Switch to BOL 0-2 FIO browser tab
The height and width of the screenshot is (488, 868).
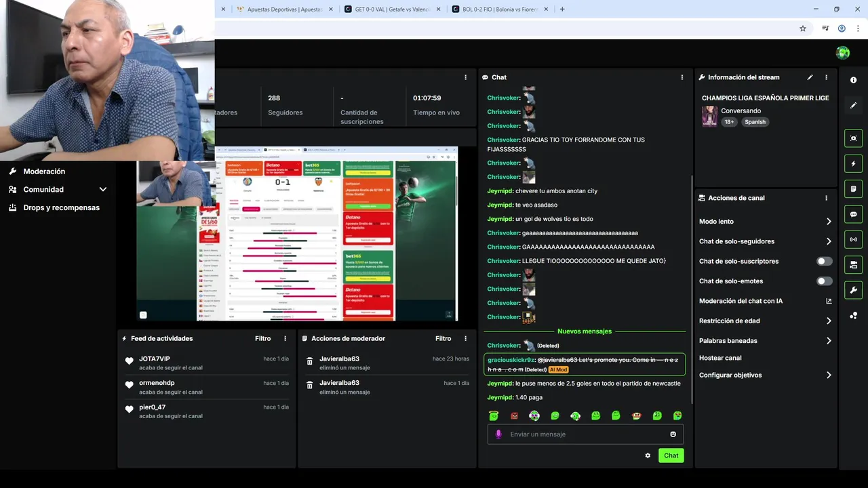(500, 9)
